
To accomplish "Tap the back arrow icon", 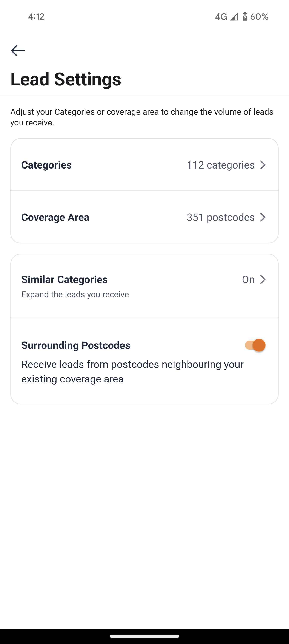I will (x=18, y=51).
